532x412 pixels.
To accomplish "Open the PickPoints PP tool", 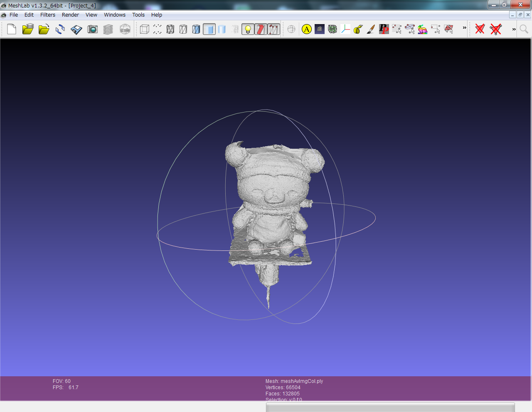I will coord(384,29).
